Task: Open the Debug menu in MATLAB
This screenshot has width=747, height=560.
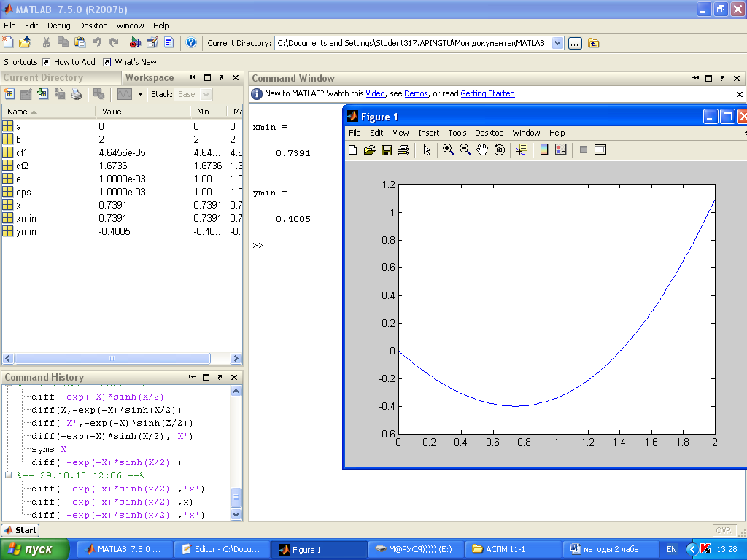Action: [58, 26]
